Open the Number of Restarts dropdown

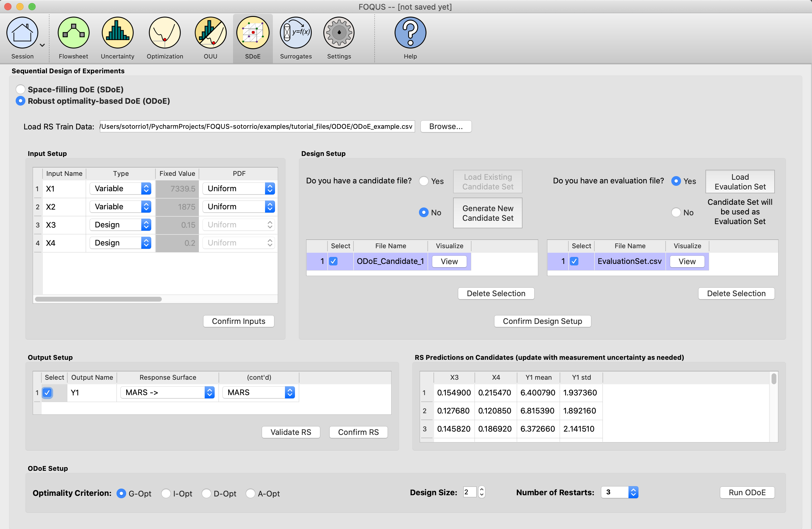point(619,492)
